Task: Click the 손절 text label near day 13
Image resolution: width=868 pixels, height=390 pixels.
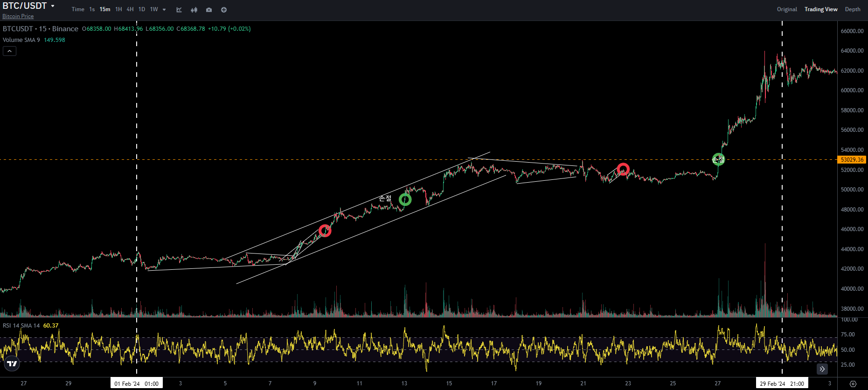Action: (x=385, y=198)
